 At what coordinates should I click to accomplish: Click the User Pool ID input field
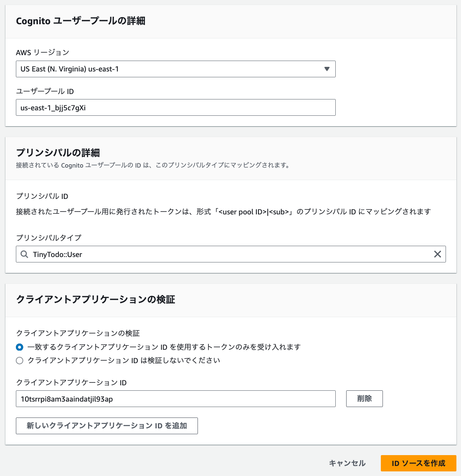coord(175,107)
